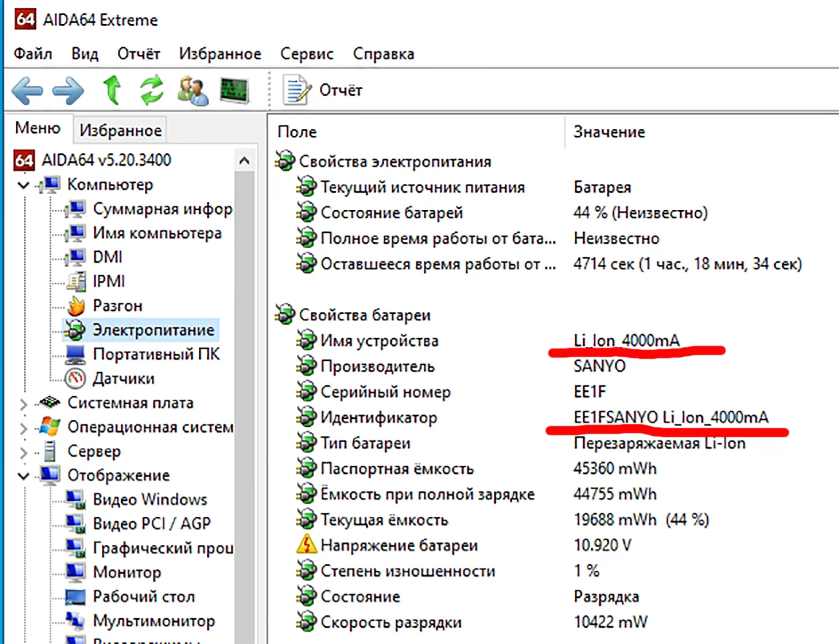Image resolution: width=839 pixels, height=644 pixels.
Task: Click the Мультимонитор icon
Action: coord(76,621)
